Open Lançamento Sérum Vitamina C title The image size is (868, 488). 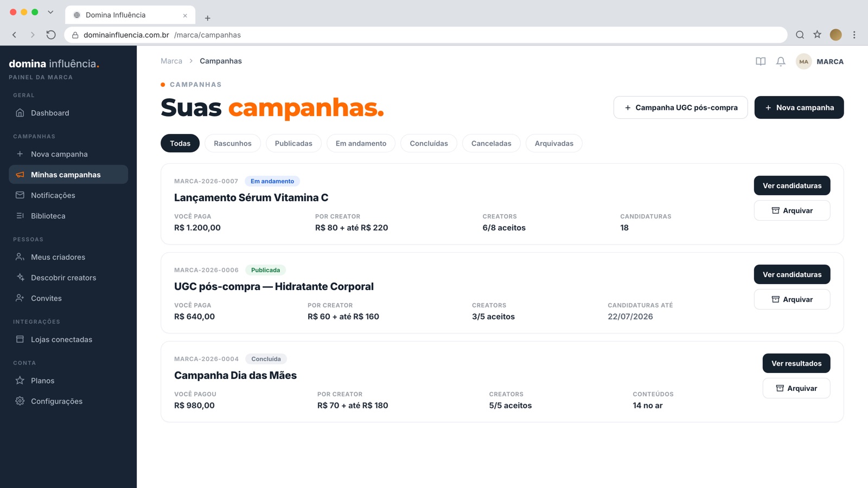[251, 197]
